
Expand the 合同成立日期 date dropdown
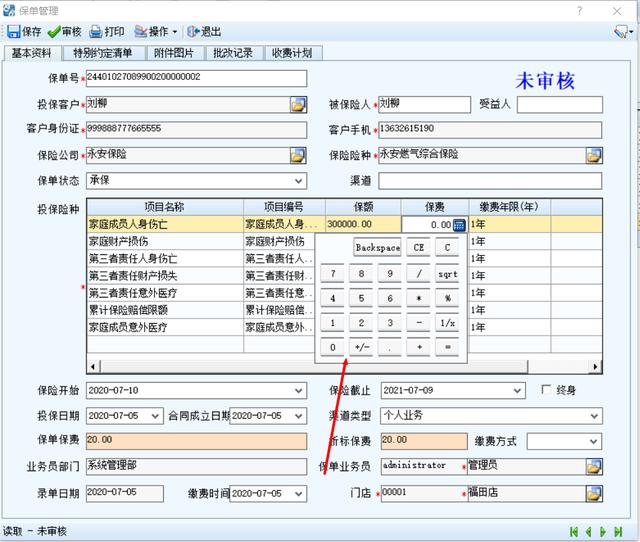click(299, 416)
